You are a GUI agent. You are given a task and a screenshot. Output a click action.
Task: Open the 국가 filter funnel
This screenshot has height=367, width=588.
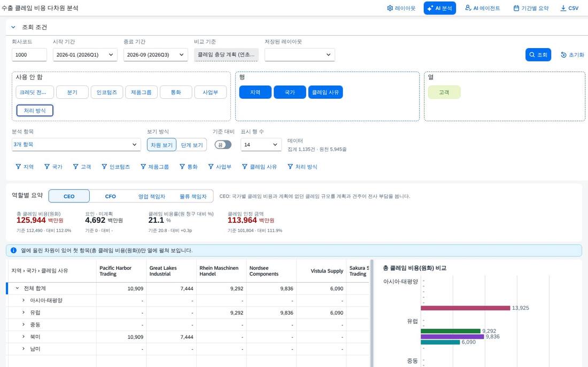pos(53,167)
